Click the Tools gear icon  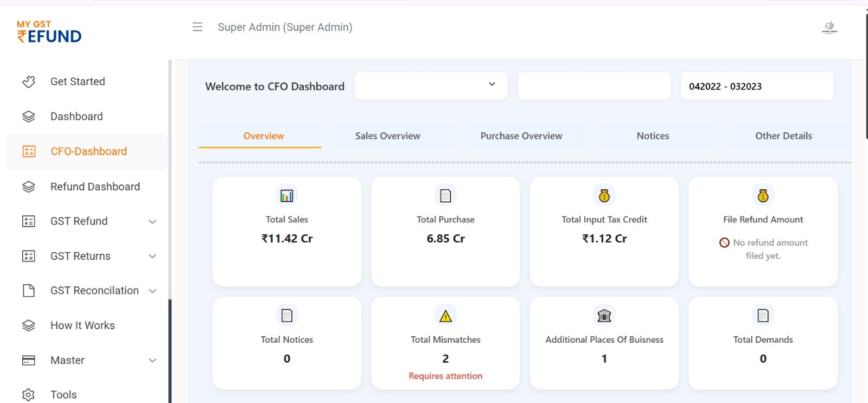coord(29,395)
